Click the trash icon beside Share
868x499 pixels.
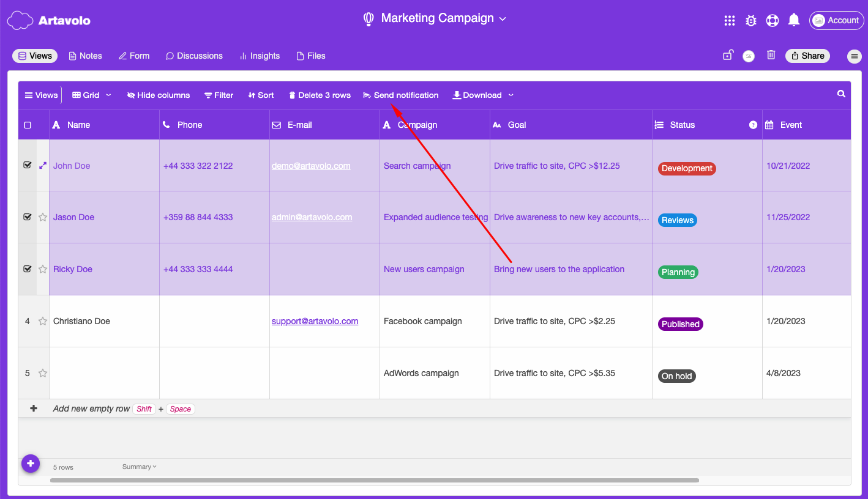click(x=771, y=55)
